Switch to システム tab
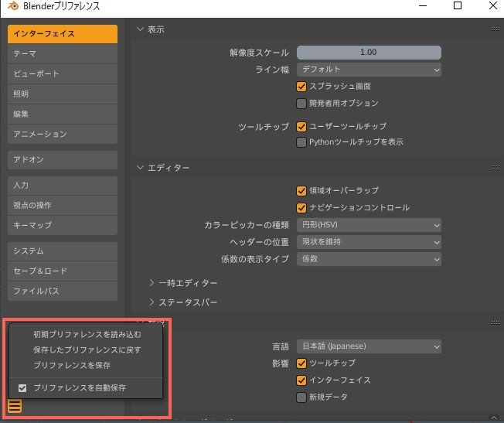This screenshot has height=423, width=504. [63, 251]
